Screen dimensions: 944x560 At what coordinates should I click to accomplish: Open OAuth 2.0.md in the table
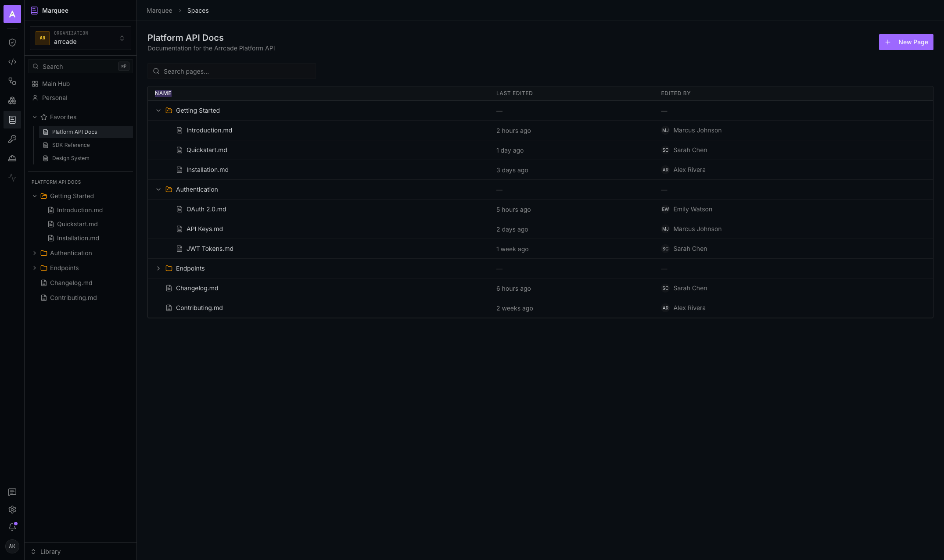(x=206, y=209)
